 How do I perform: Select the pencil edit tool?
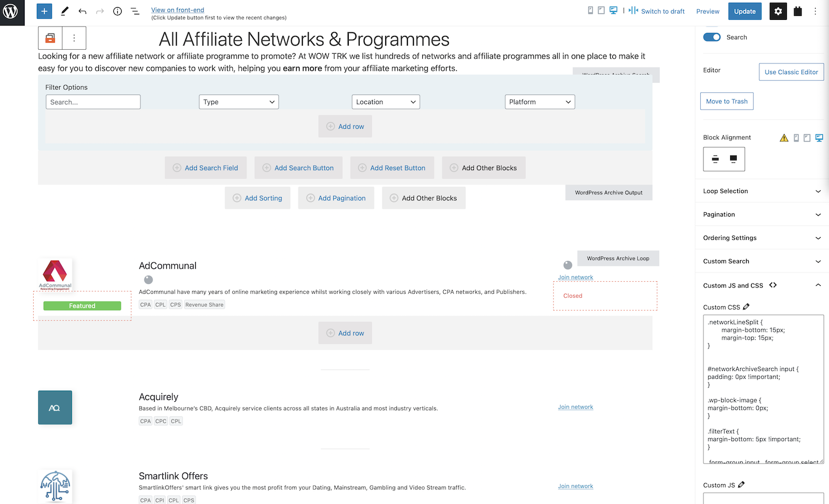click(65, 11)
